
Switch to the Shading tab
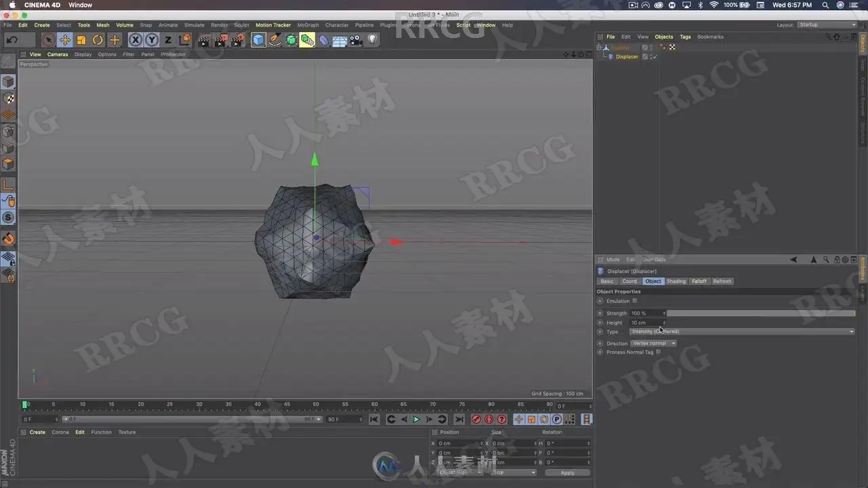coord(676,281)
